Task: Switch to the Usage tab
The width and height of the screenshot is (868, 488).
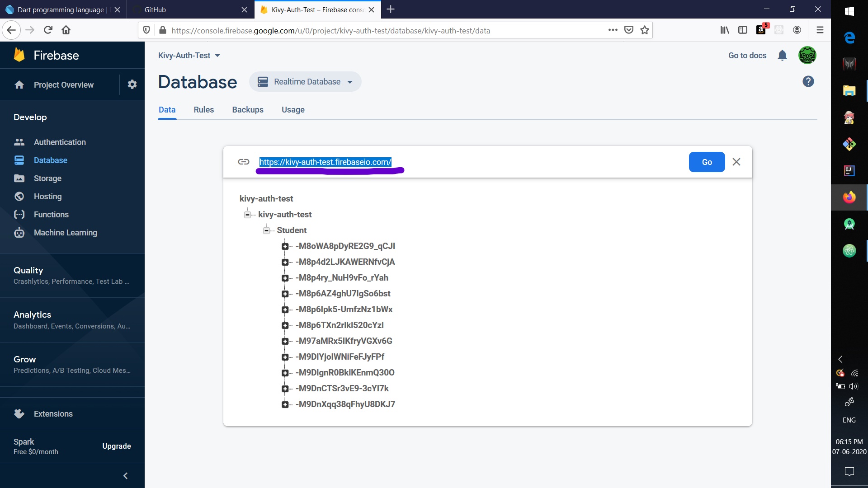Action: pos(293,110)
